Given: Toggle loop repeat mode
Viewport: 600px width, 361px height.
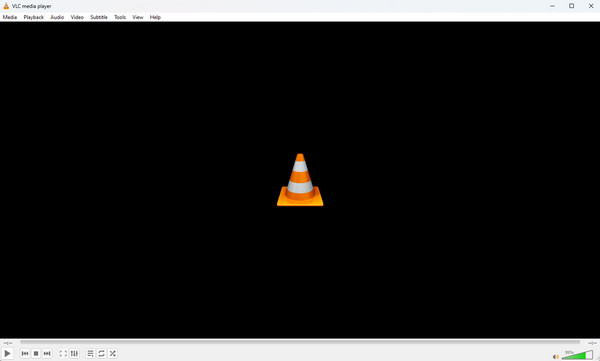Looking at the screenshot, I should tap(101, 353).
